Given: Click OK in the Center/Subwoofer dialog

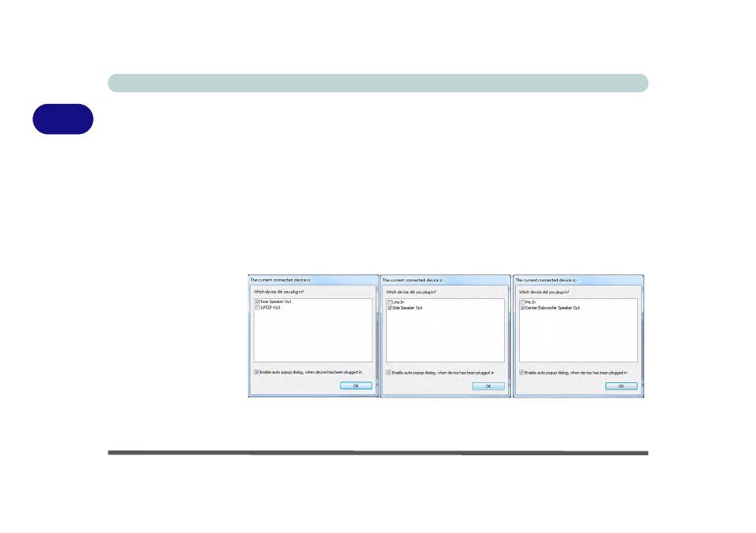Looking at the screenshot, I should pyautogui.click(x=621, y=386).
